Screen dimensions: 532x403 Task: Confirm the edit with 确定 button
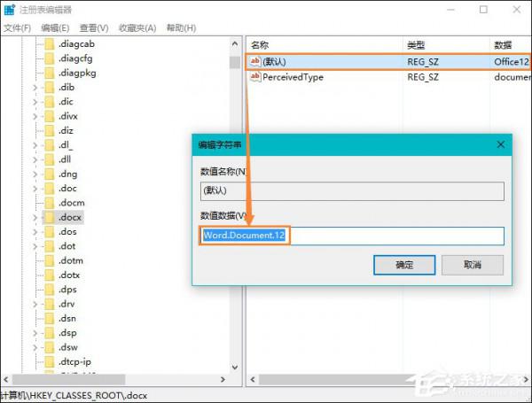point(404,265)
